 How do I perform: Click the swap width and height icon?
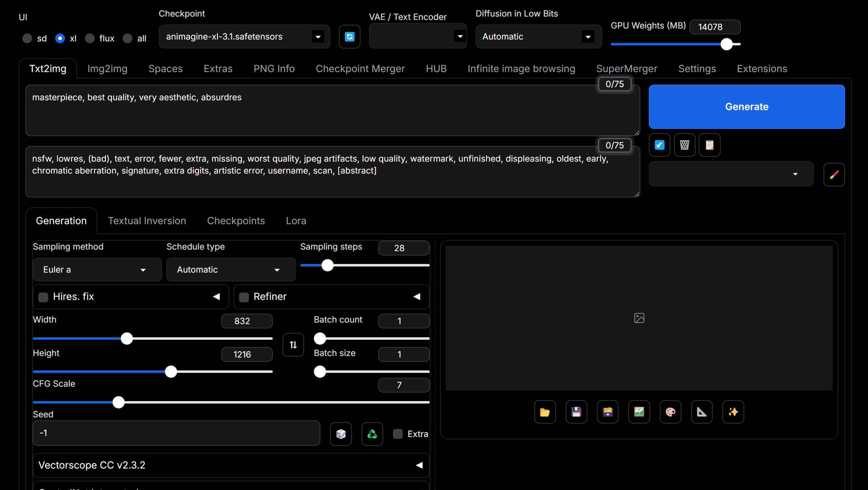pos(293,345)
